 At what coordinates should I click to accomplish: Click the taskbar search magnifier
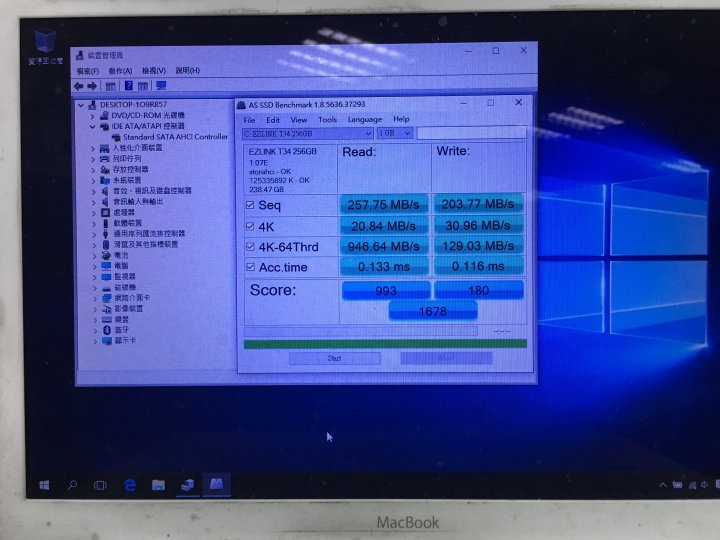click(x=72, y=485)
